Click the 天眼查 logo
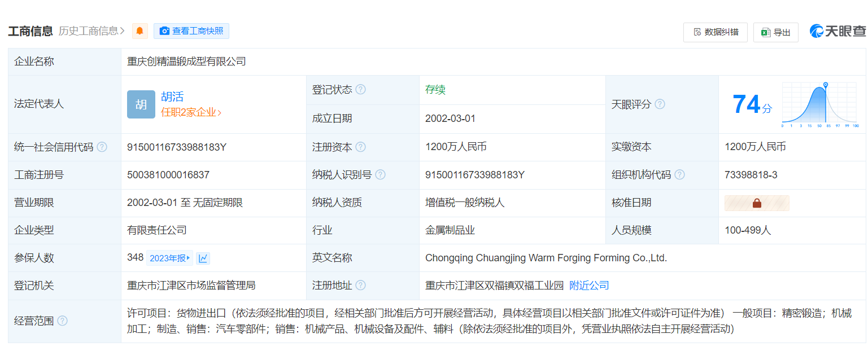Screen dimensions: 868x351 [x=838, y=32]
